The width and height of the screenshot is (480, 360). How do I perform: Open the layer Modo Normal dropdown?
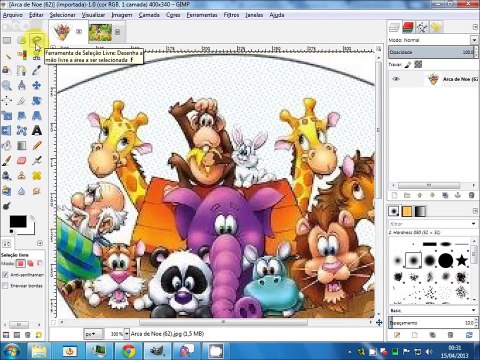pos(474,40)
